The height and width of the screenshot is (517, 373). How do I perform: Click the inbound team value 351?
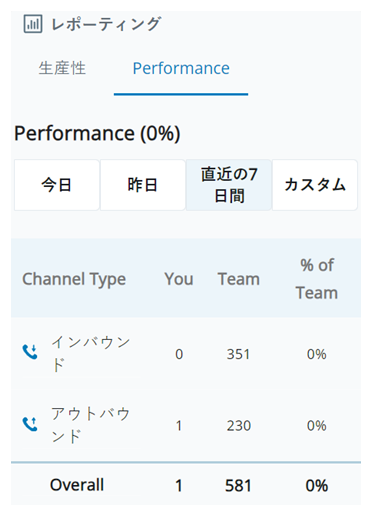click(x=238, y=354)
